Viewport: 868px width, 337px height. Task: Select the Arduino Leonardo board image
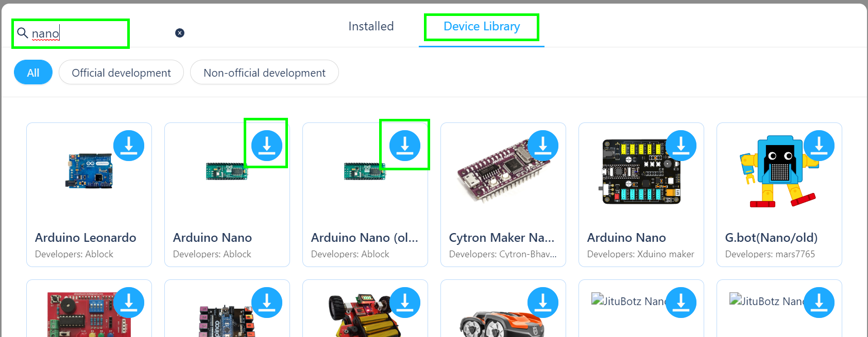[89, 170]
